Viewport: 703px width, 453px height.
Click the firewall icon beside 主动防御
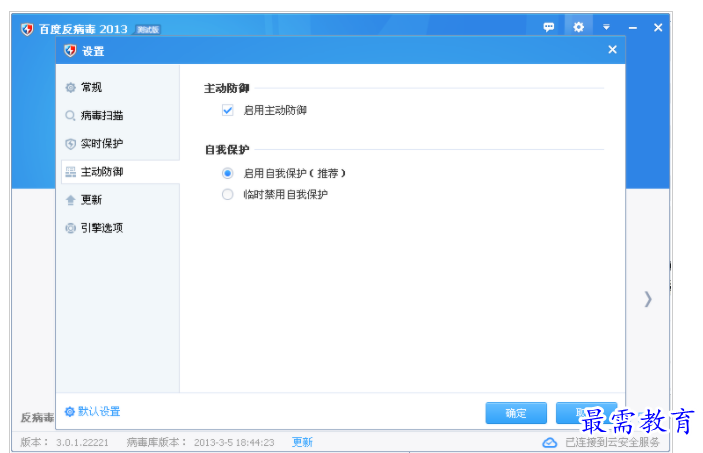point(70,172)
